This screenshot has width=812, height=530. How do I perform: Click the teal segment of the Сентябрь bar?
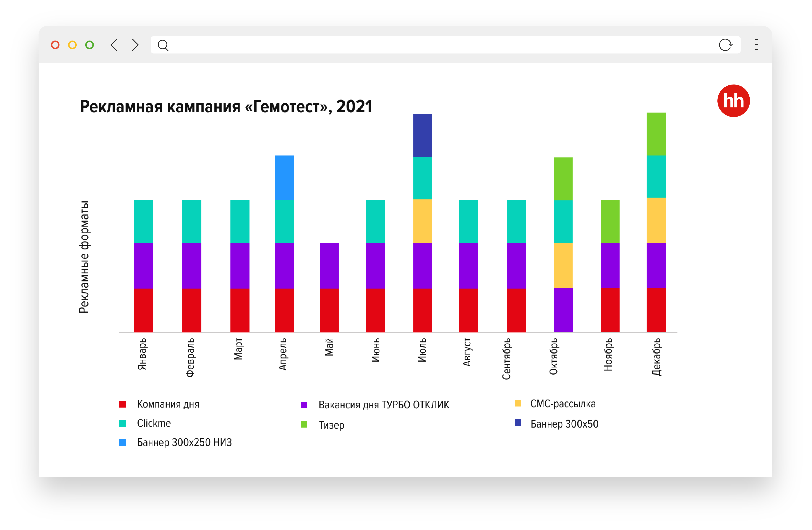point(516,222)
